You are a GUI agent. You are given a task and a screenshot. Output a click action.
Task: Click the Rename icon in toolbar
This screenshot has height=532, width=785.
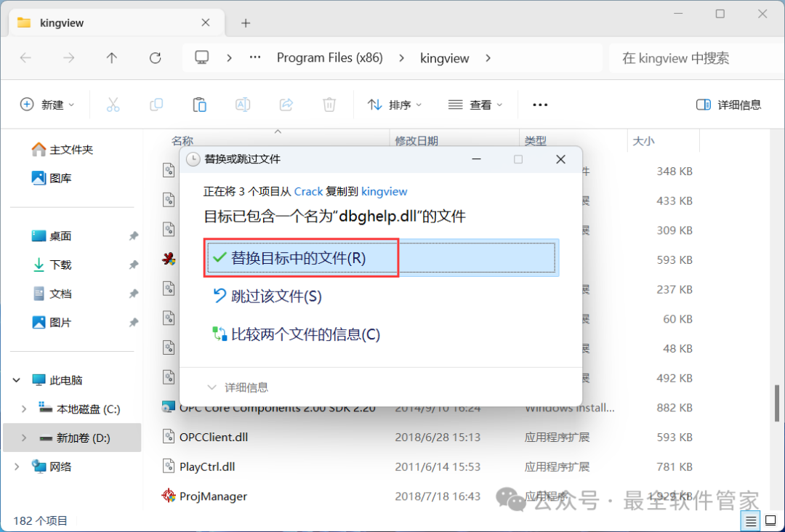click(x=243, y=105)
